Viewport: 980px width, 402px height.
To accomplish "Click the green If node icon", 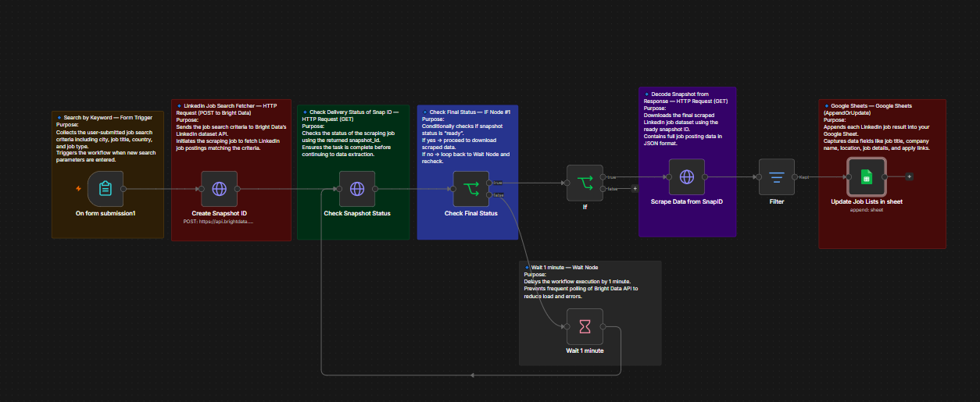I will [x=585, y=183].
